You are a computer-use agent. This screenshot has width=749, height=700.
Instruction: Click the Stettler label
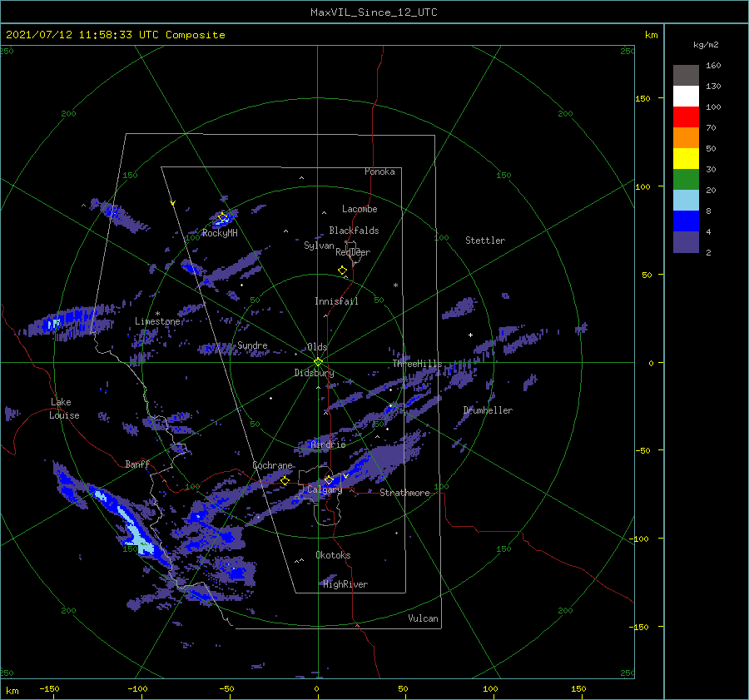[x=485, y=241]
